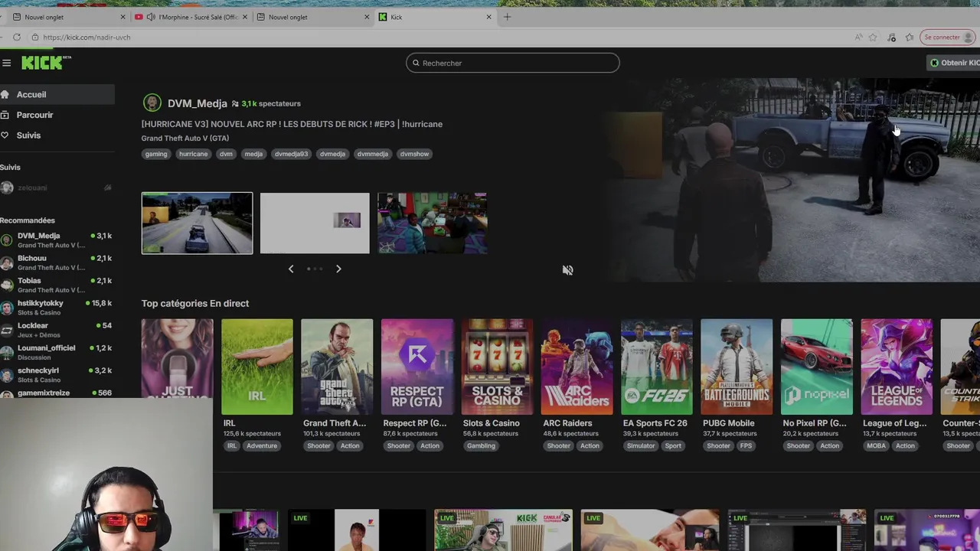Switch to the l'Morphine - Sucré Salé tab

tap(192, 17)
